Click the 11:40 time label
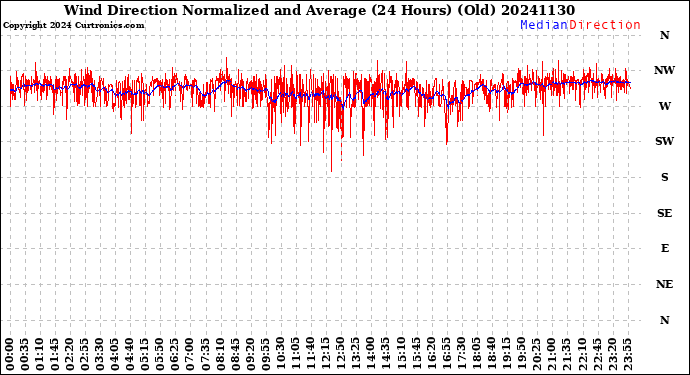This screenshot has width=690, height=375. 310,354
